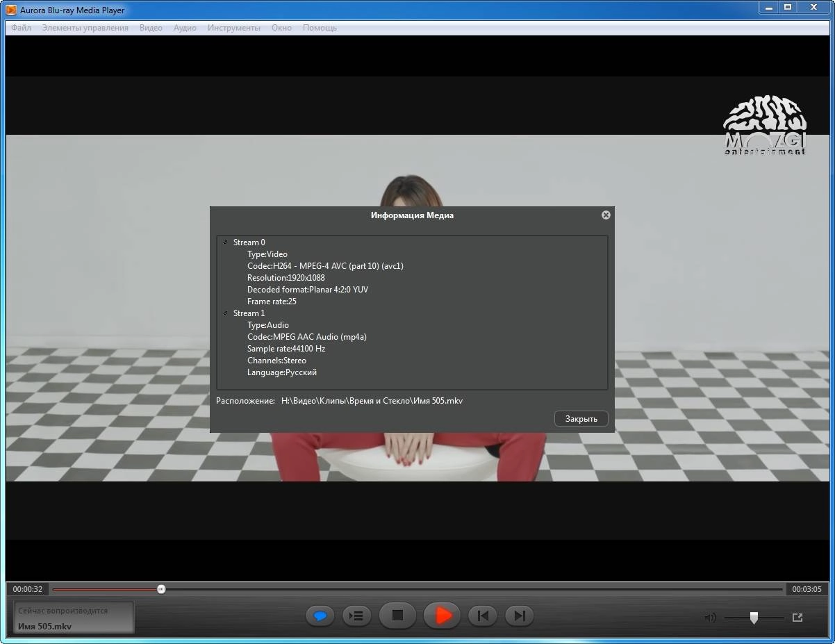Screen dimensions: 835x644
Task: Close media info dialog with X icon
Action: coord(606,215)
